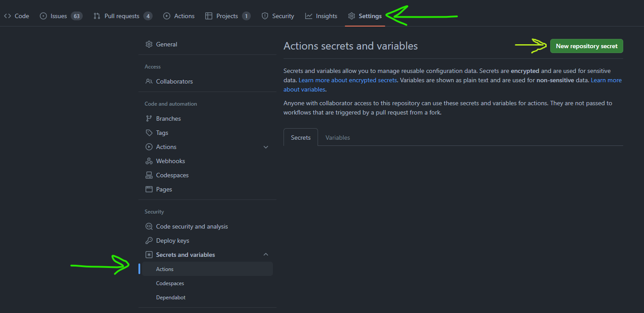Expand the Actions section chevron in sidebar
This screenshot has height=313, width=644.
266,147
